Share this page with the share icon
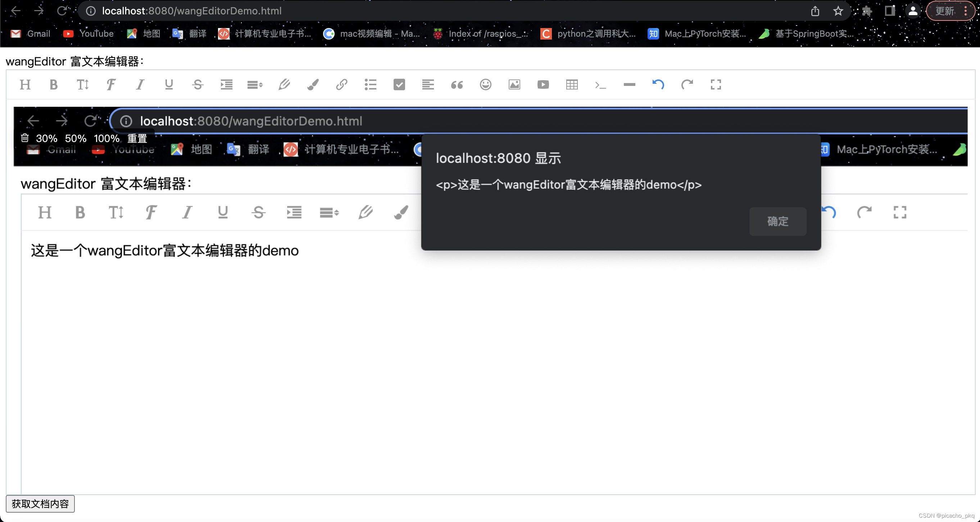Image resolution: width=980 pixels, height=522 pixels. click(815, 11)
